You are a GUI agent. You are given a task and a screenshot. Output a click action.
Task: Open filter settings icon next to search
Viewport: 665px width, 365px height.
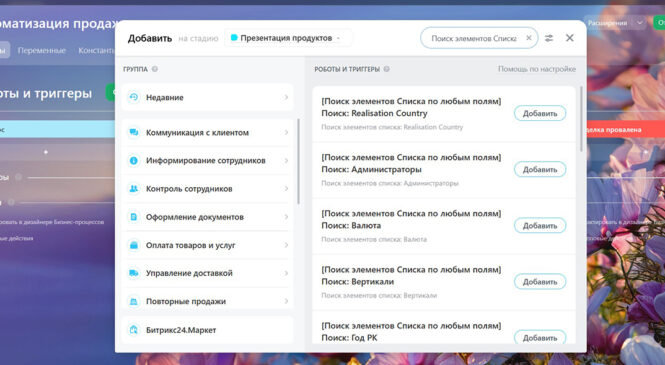click(549, 38)
